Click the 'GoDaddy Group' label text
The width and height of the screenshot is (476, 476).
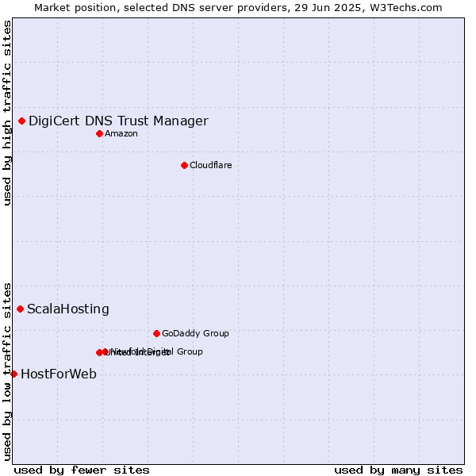(195, 333)
